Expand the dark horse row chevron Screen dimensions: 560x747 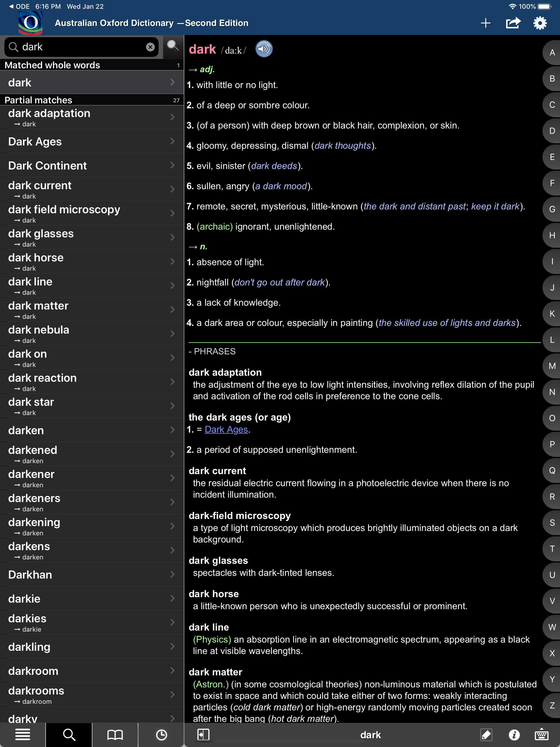tap(173, 261)
